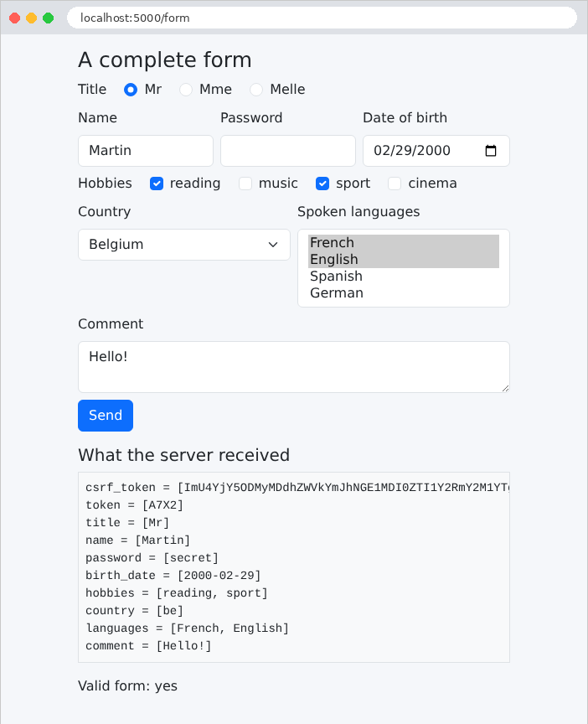
Task: Click the 'name = [Martin]' line
Action: pyautogui.click(x=137, y=540)
